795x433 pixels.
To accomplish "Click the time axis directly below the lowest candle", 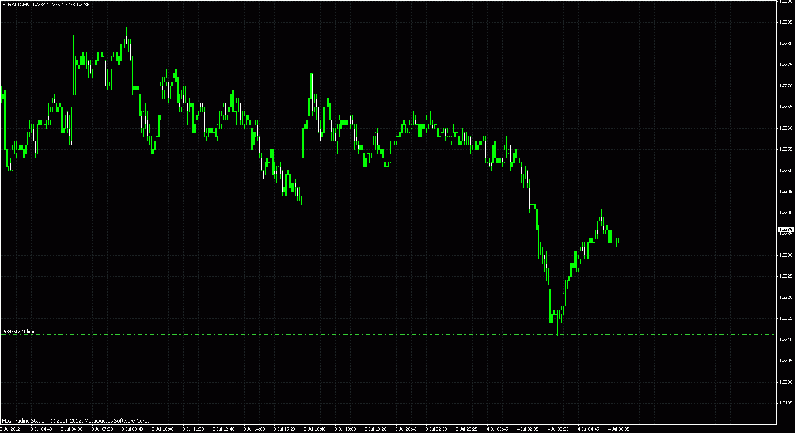I will [555, 425].
